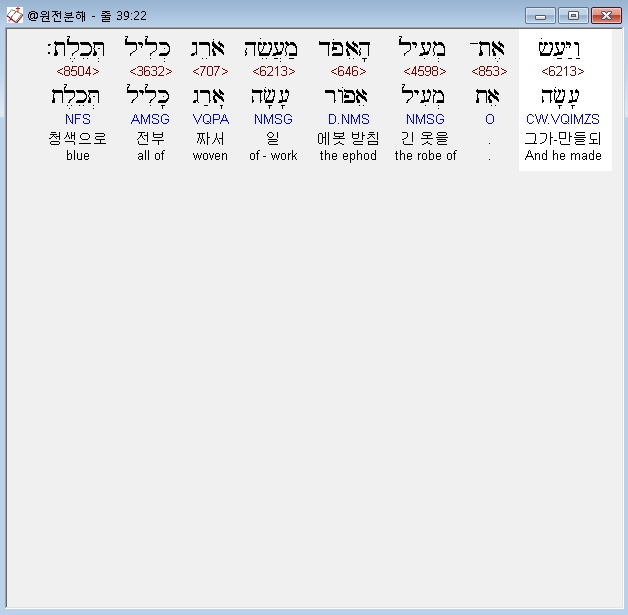Click Strong's number <3632>
This screenshot has width=628, height=615.
pyautogui.click(x=151, y=71)
